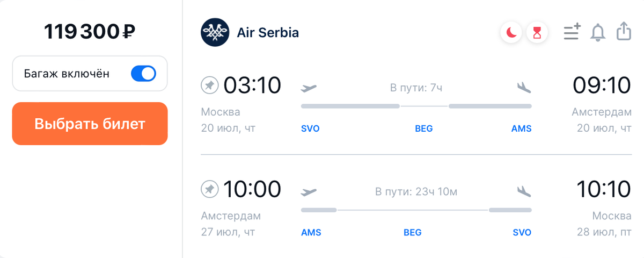Click the outbound "В пути: 7ч" duration
Image resolution: width=644 pixels, height=258 pixels.
tap(416, 88)
